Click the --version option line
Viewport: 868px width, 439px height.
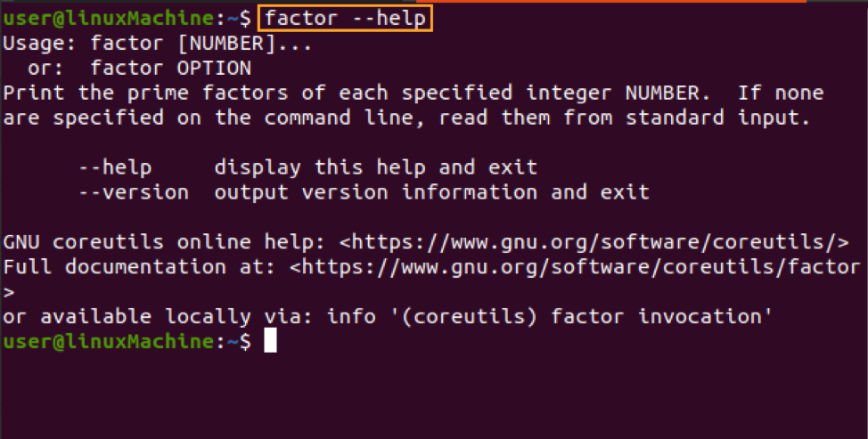[x=364, y=192]
